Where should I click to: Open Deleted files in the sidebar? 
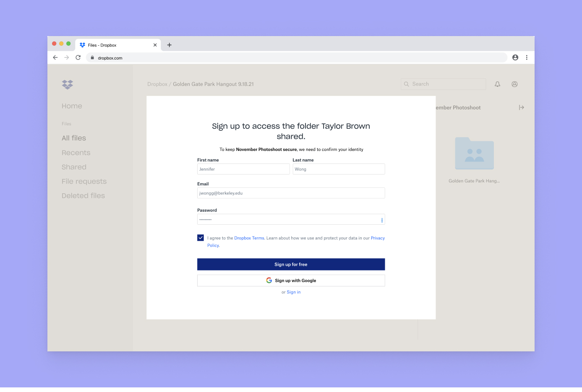coord(83,195)
